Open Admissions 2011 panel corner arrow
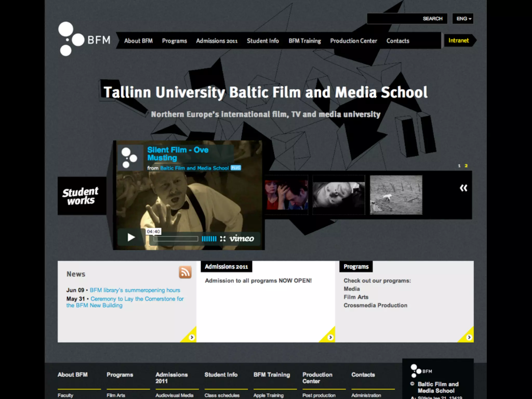 (x=330, y=337)
